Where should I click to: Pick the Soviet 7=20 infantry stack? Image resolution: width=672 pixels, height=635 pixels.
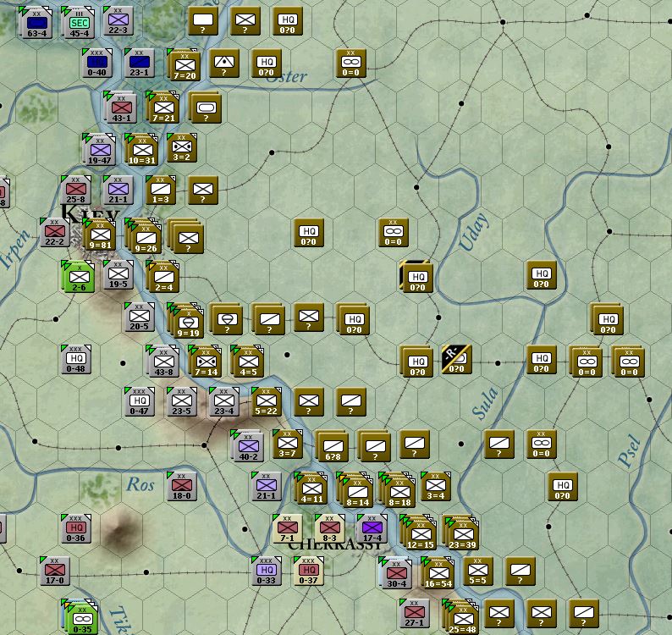click(185, 65)
